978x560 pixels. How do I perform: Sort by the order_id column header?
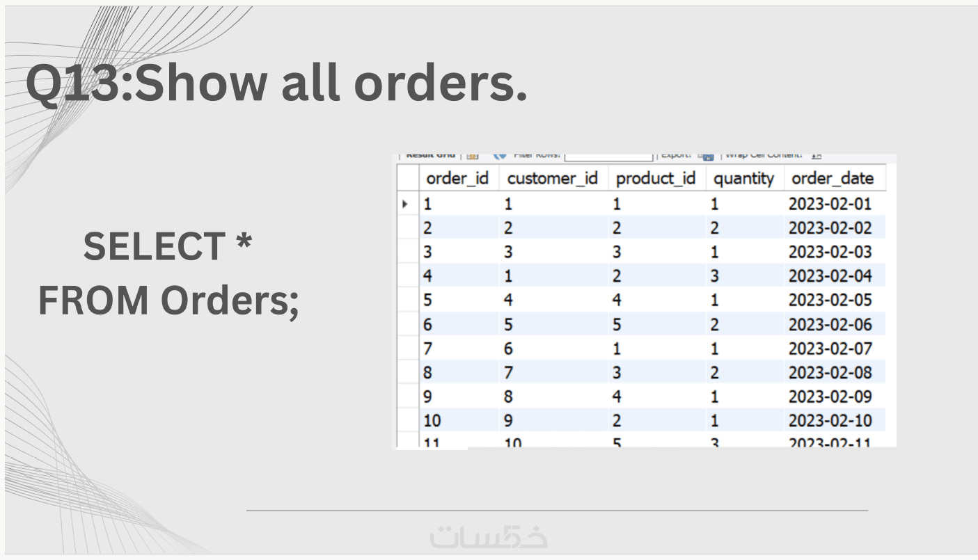457,179
